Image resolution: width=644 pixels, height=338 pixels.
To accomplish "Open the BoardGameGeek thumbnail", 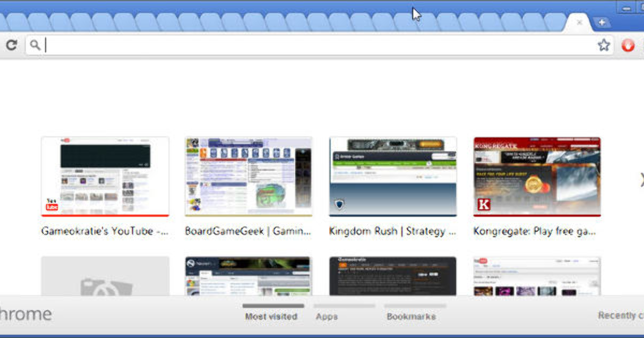I will [x=248, y=177].
